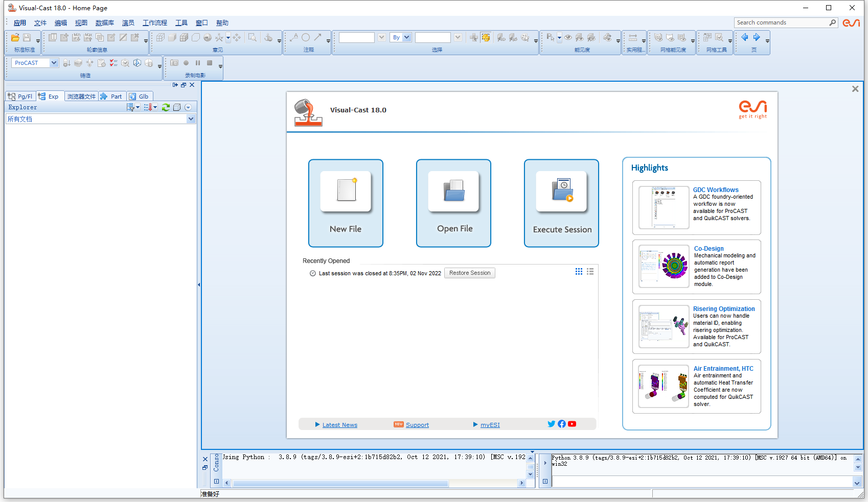Open the Latest News link

[x=340, y=425]
